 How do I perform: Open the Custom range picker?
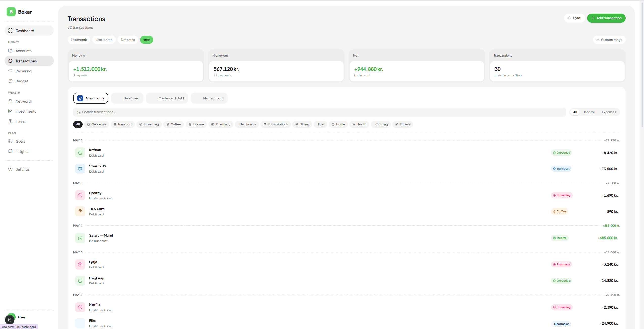[x=609, y=40]
